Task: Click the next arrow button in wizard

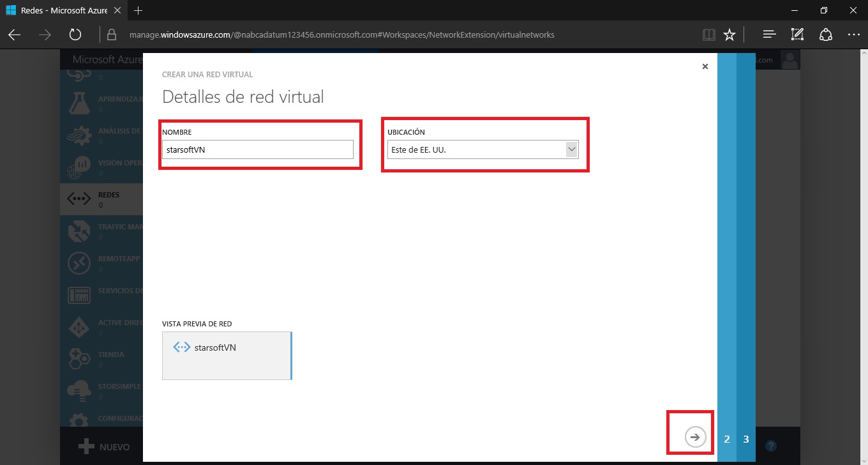Action: tap(695, 437)
